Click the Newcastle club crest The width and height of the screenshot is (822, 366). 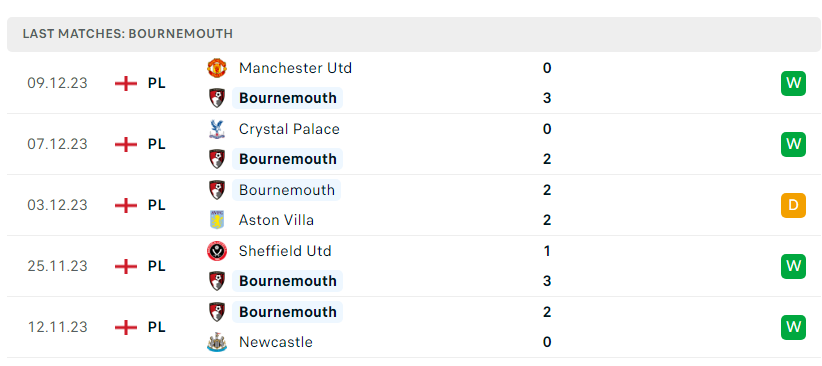(x=217, y=342)
